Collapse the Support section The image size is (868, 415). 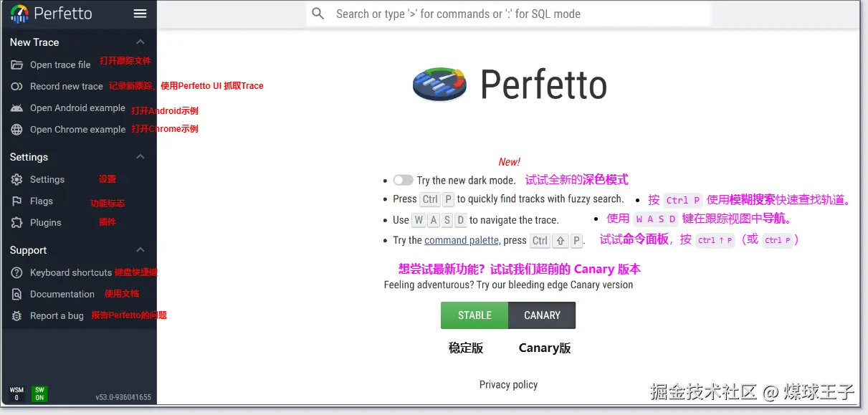point(140,249)
